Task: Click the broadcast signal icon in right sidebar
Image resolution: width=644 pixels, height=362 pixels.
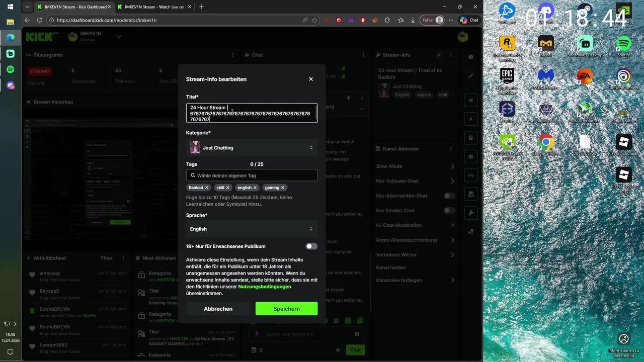Action: coord(471,175)
